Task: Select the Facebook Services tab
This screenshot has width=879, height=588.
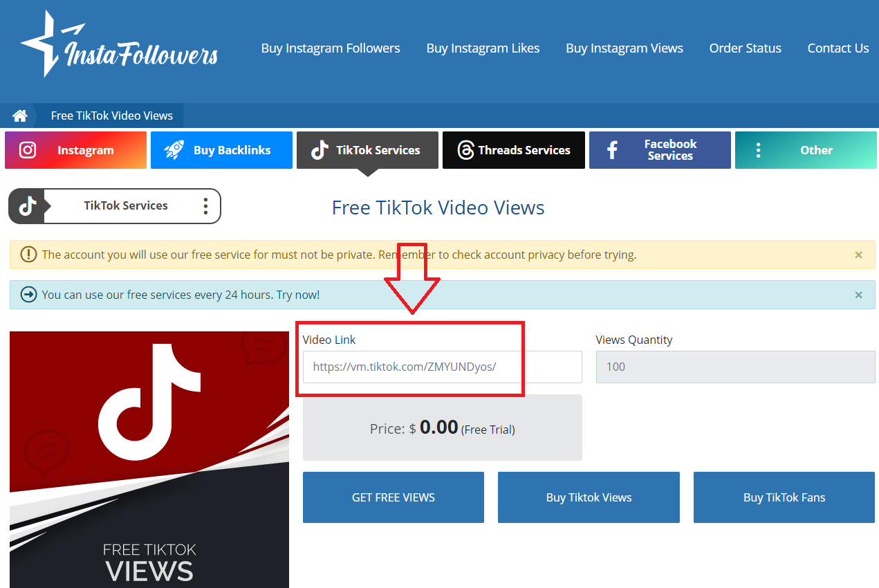Action: pyautogui.click(x=660, y=150)
